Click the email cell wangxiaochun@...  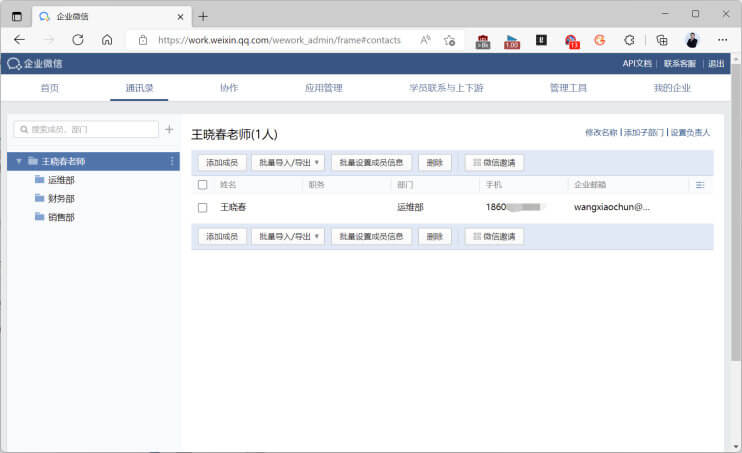pyautogui.click(x=612, y=207)
